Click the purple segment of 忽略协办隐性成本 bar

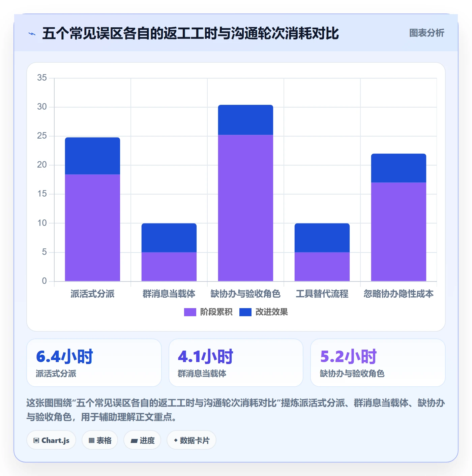point(399,232)
